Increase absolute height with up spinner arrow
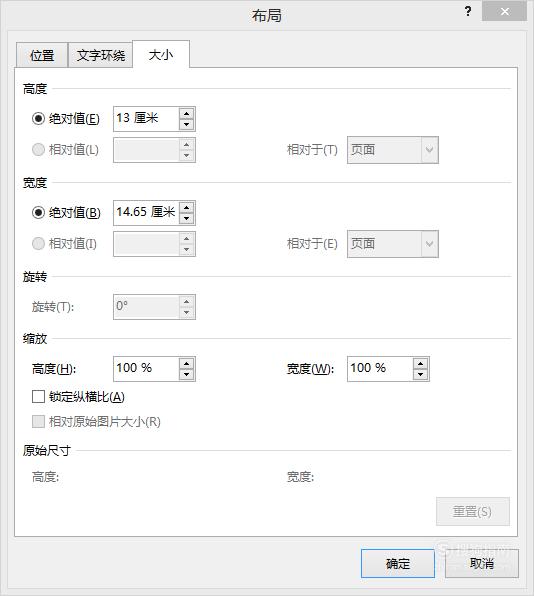 click(186, 114)
